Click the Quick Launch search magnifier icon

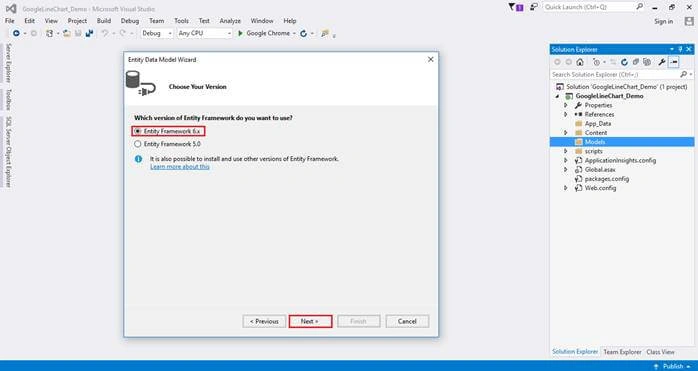(640, 7)
